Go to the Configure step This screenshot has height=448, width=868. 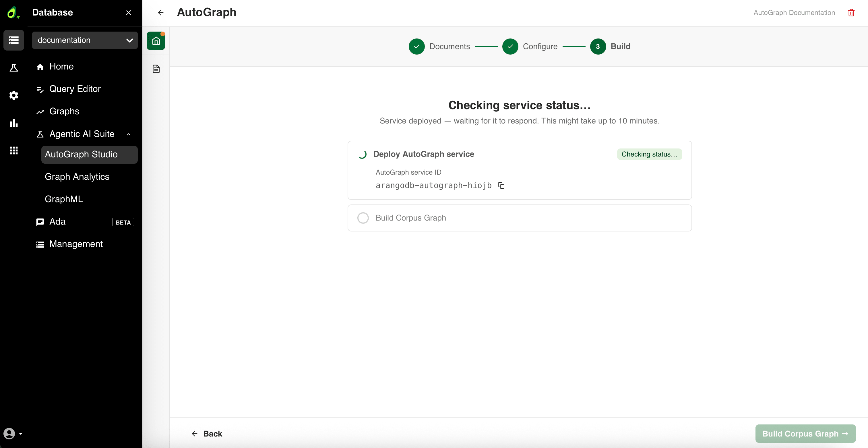(x=530, y=47)
